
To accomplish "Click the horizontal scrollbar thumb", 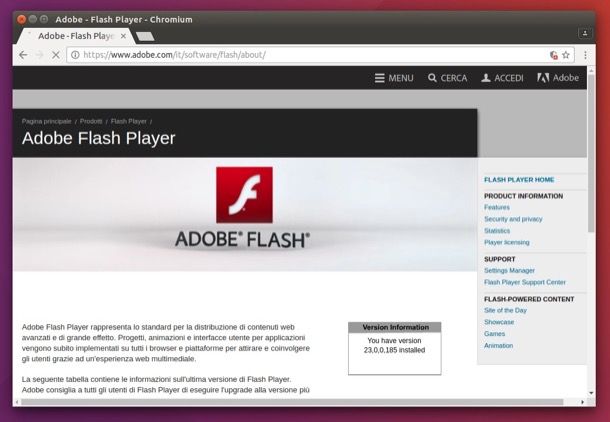I will 292,402.
